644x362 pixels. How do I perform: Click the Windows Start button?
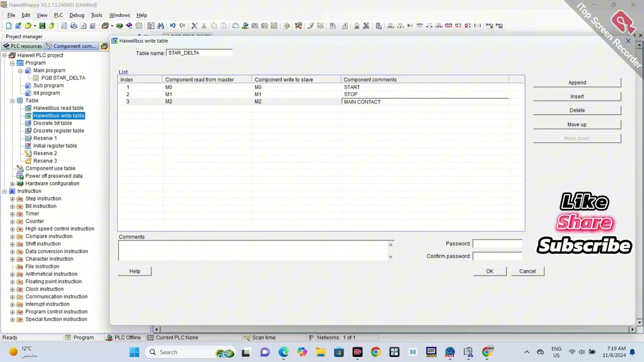(x=134, y=352)
